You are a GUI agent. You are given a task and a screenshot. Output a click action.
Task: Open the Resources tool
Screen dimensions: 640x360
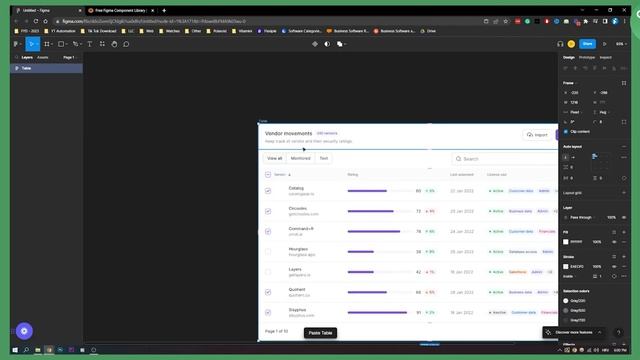(x=102, y=44)
